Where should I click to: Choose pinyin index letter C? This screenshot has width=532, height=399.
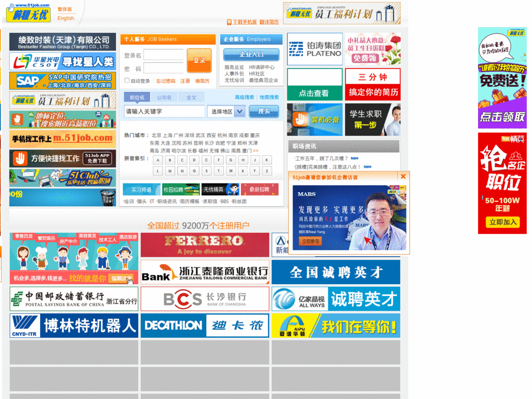[x=182, y=160]
